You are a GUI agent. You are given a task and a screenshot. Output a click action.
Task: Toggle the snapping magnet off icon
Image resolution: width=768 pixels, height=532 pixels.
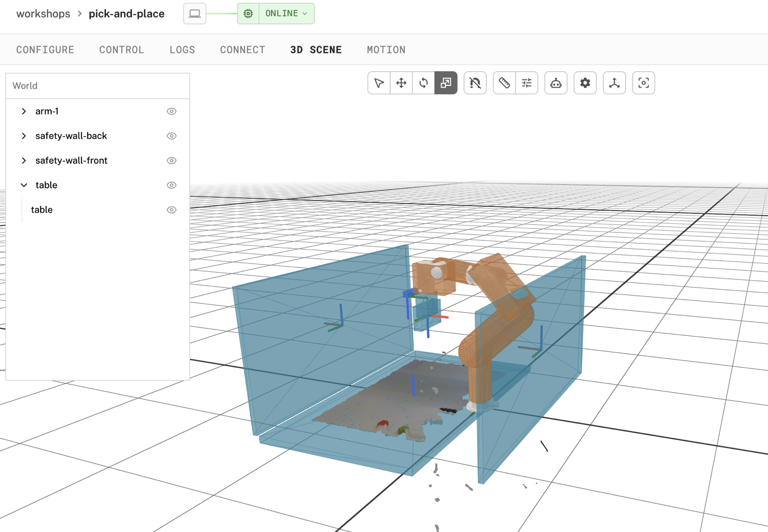[475, 83]
